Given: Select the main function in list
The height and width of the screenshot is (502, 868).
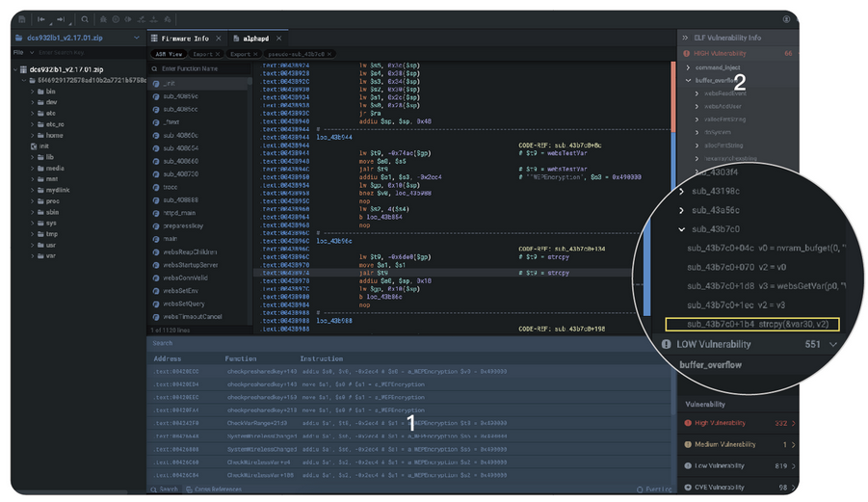Looking at the screenshot, I should [x=170, y=239].
